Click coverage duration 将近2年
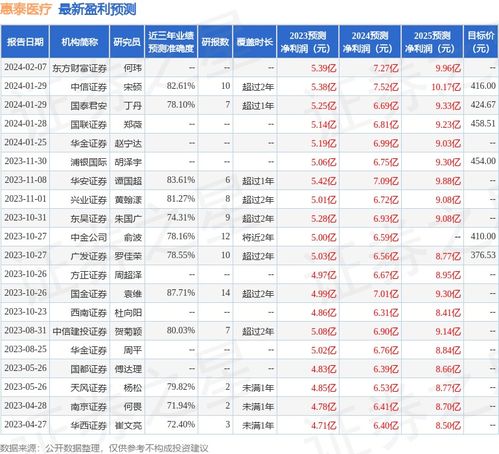The image size is (499, 454). tap(258, 237)
